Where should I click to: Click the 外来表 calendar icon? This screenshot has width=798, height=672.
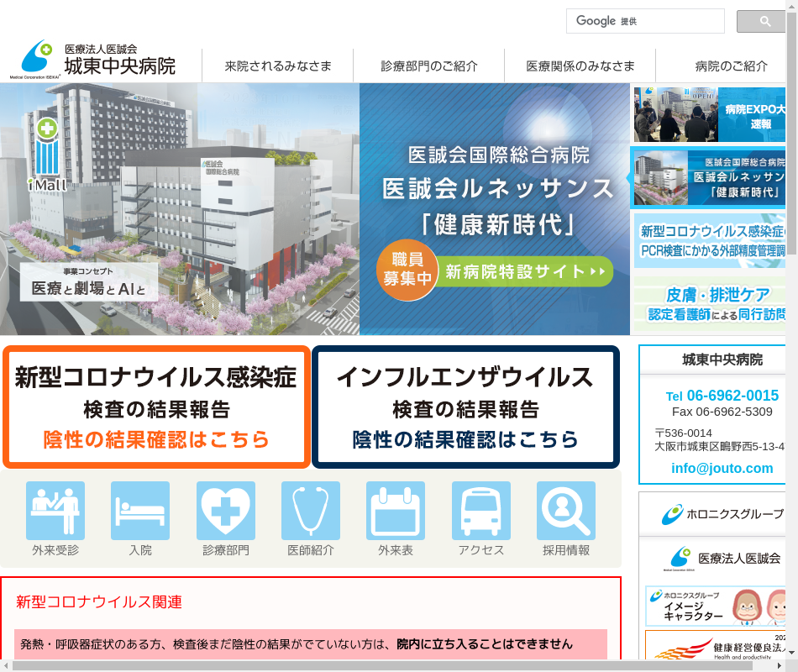point(396,511)
